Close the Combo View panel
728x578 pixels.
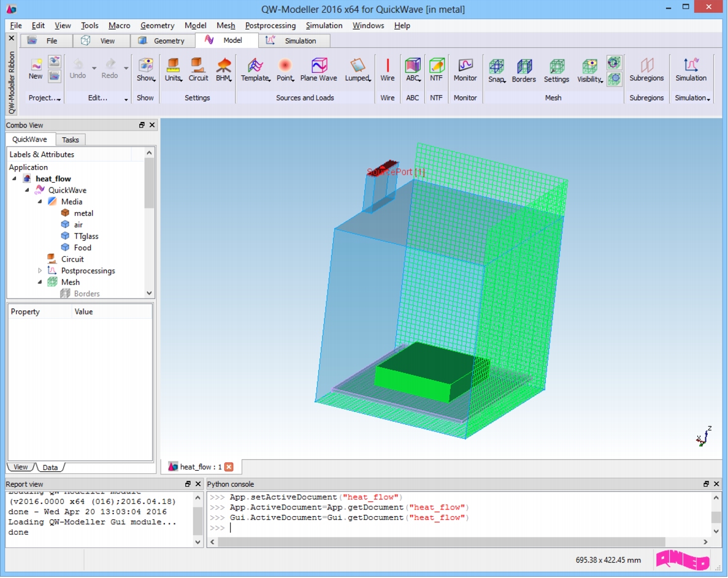(152, 125)
